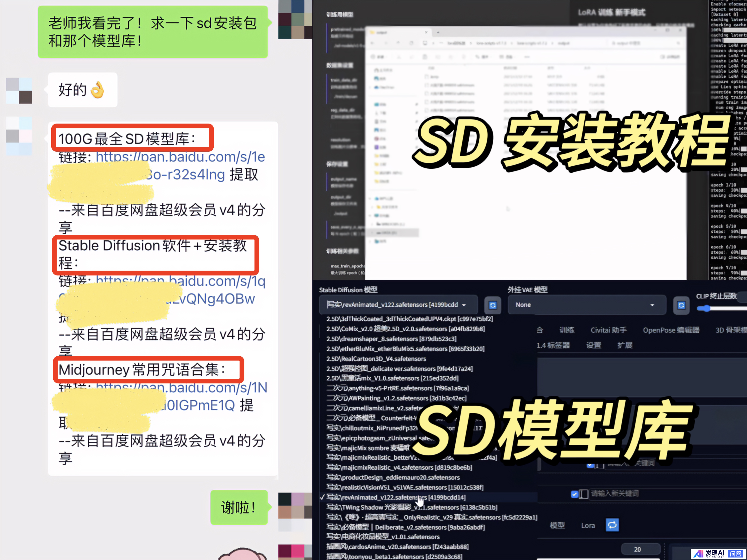The width and height of the screenshot is (747, 560).
Task: Click new-tab plus icon in file explorer
Action: point(438,32)
